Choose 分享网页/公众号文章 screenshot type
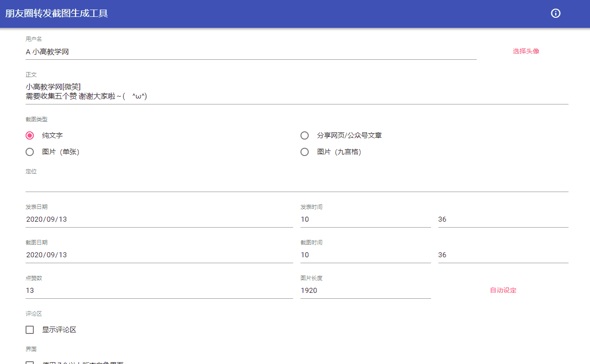 tap(305, 135)
